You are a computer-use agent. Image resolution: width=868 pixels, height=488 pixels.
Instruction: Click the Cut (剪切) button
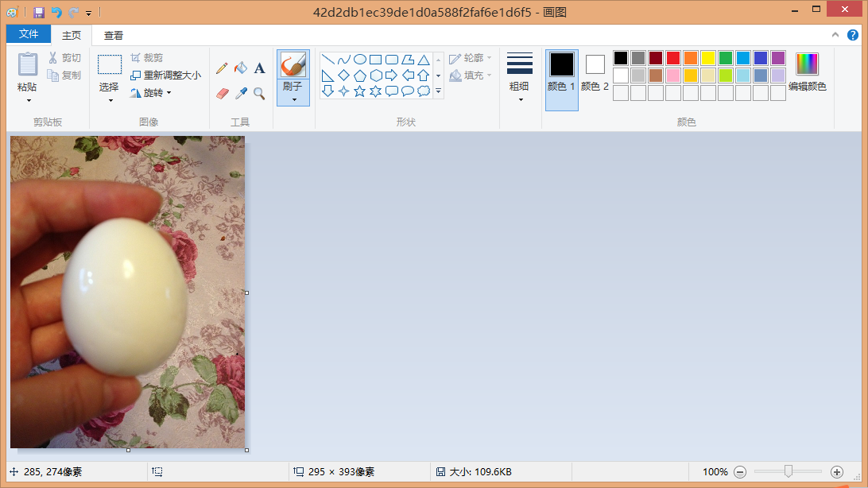(64, 57)
